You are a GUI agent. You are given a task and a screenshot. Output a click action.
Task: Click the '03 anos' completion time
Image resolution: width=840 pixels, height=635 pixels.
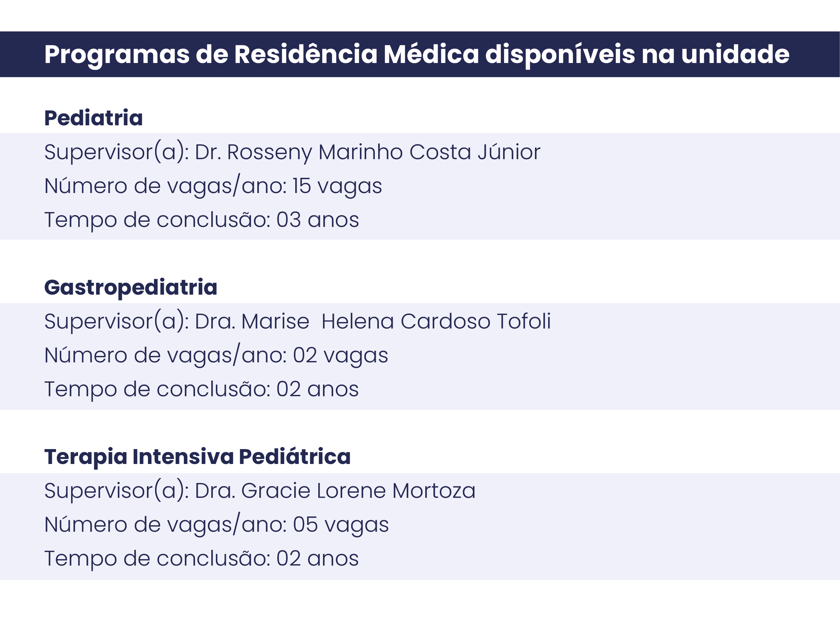pos(318,220)
